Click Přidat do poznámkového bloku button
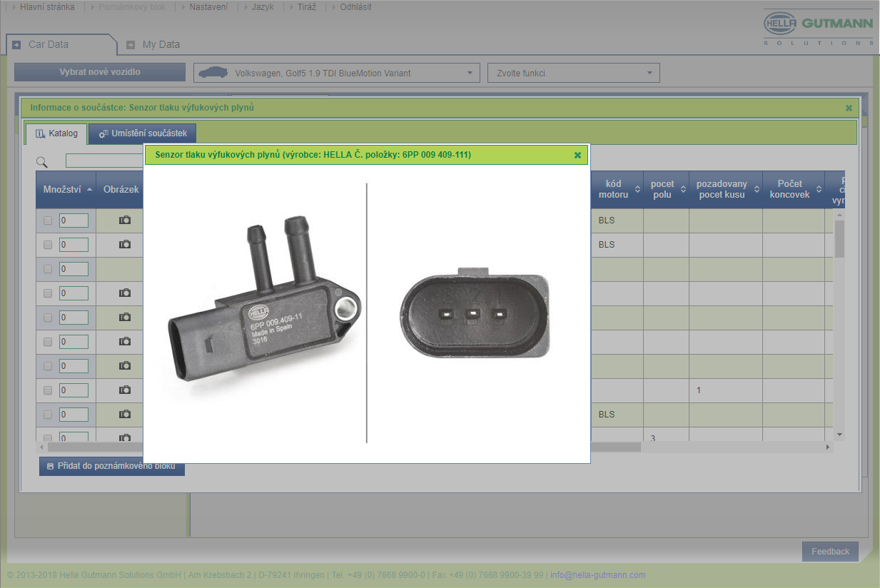880x588 pixels. pos(112,466)
